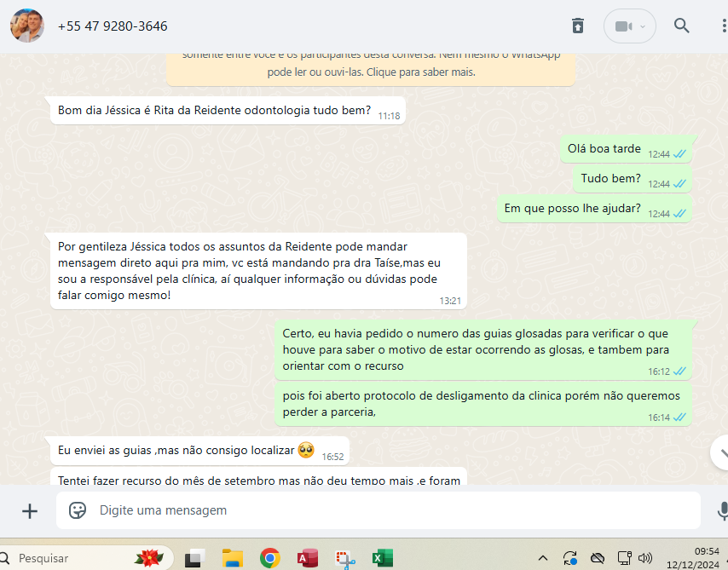This screenshot has height=570, width=728.
Task: Click the trash restore icon in chat header
Action: (578, 26)
